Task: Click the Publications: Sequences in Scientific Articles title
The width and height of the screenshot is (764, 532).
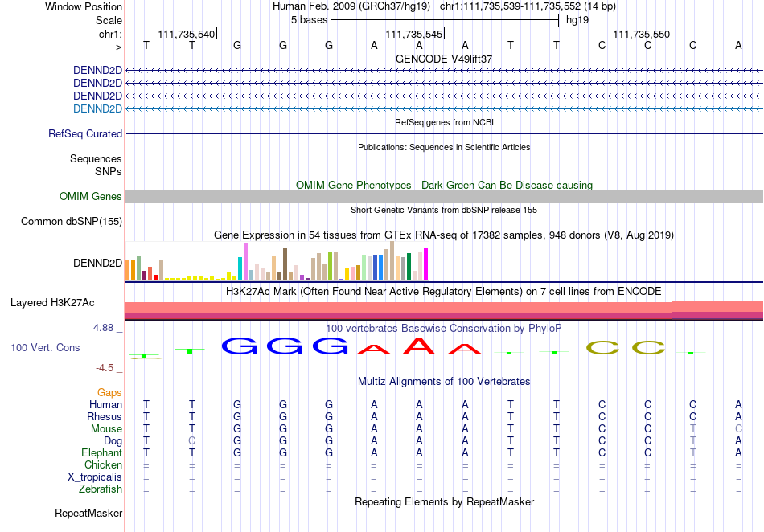Action: pos(444,147)
